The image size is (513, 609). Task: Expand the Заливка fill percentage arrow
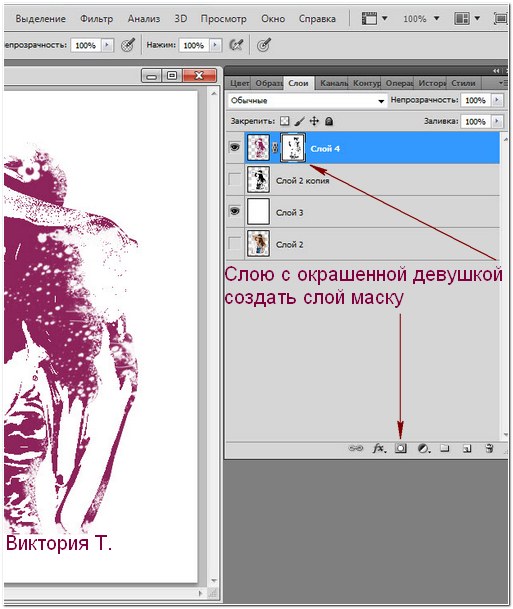pos(497,122)
